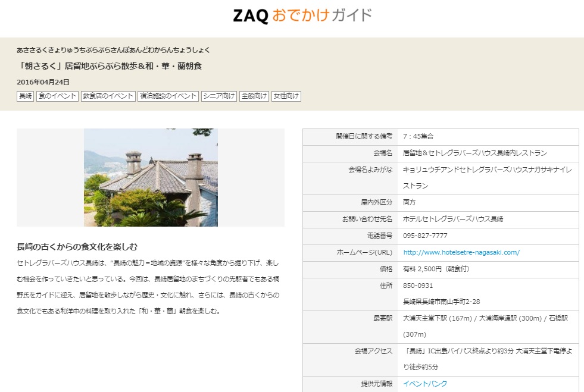Image resolution: width=584 pixels, height=392 pixels.
Task: Click the address 長崎県長崎市南山手町2-28
Action: pyautogui.click(x=441, y=302)
